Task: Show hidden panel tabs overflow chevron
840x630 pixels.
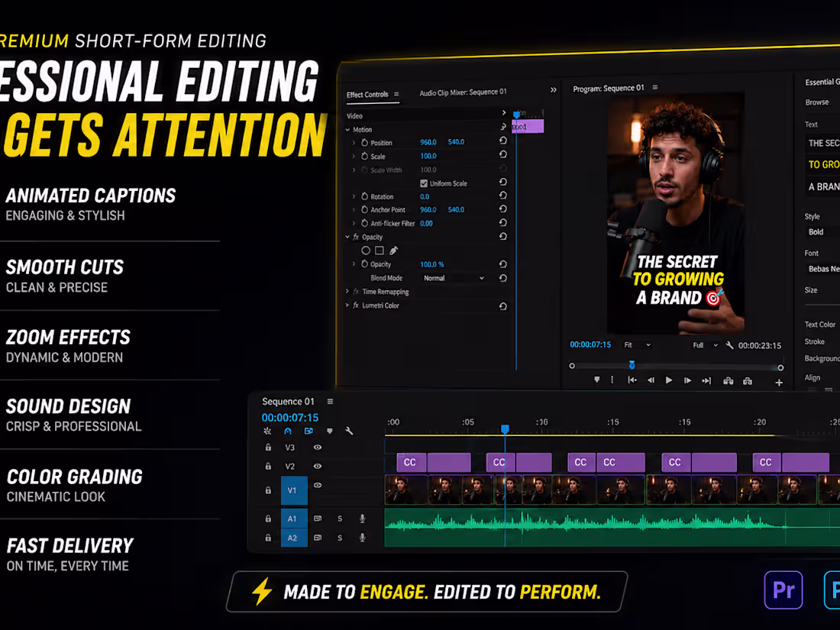Action: point(554,90)
